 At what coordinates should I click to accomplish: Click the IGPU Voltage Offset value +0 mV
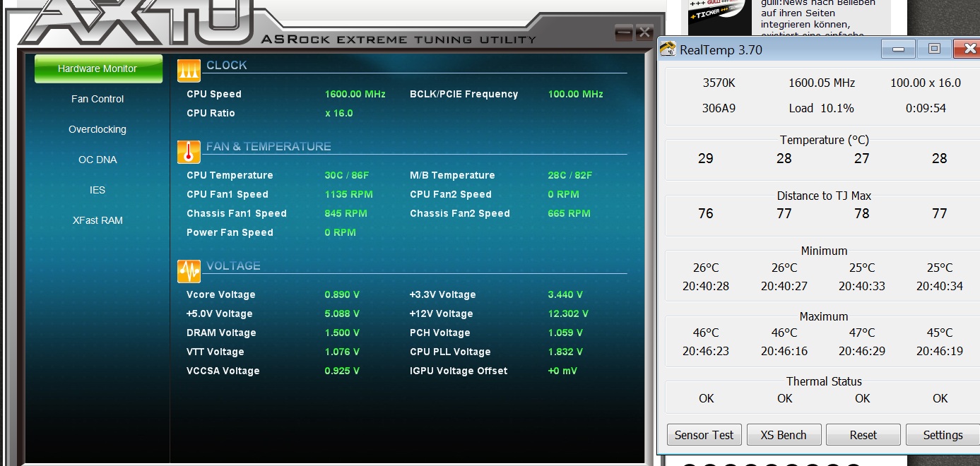coord(563,371)
